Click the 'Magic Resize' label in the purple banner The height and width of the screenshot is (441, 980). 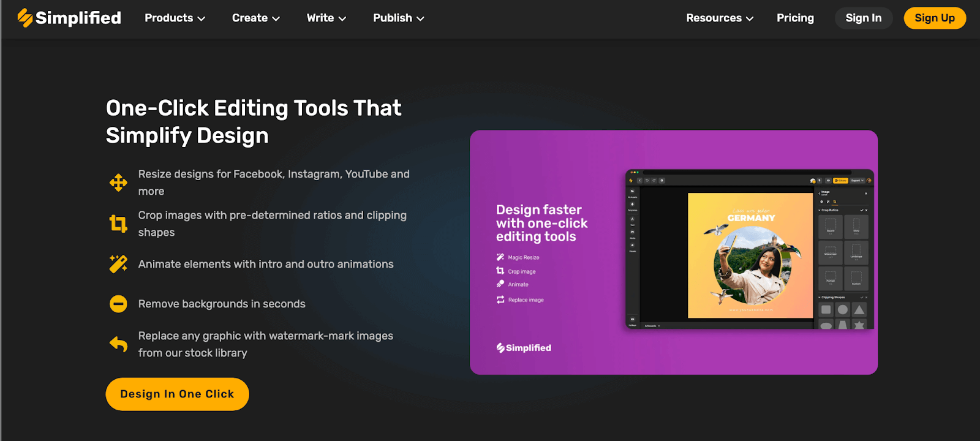(524, 257)
